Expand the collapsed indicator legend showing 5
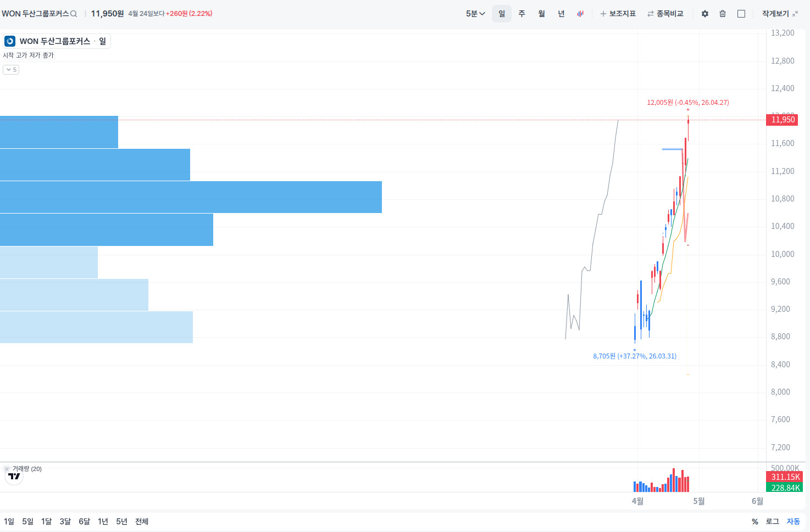810x532 pixels. click(11, 70)
